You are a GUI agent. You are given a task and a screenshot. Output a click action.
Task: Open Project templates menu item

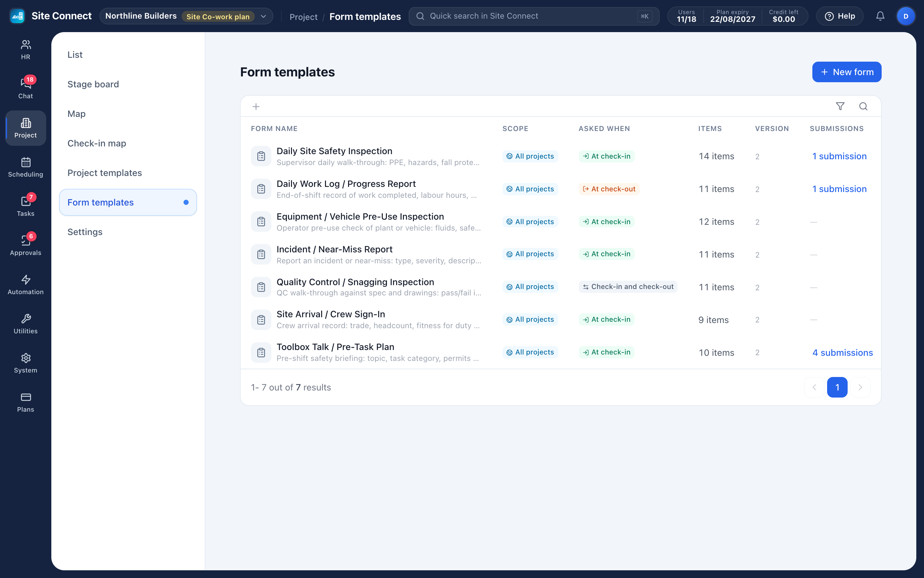click(128, 173)
